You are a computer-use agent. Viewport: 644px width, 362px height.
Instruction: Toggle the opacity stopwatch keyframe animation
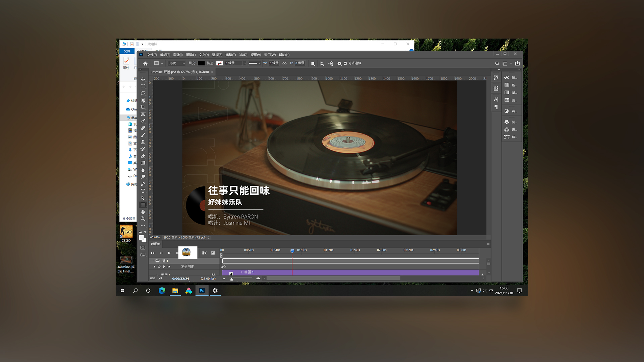(x=169, y=267)
